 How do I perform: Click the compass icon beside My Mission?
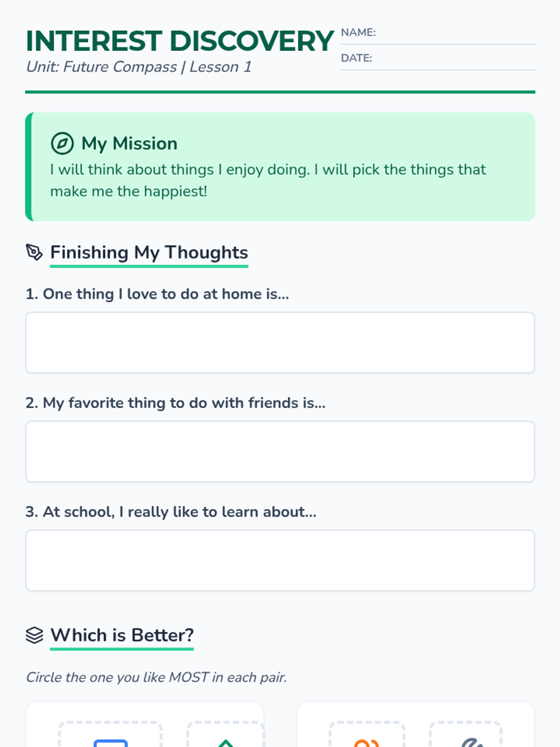[x=62, y=143]
